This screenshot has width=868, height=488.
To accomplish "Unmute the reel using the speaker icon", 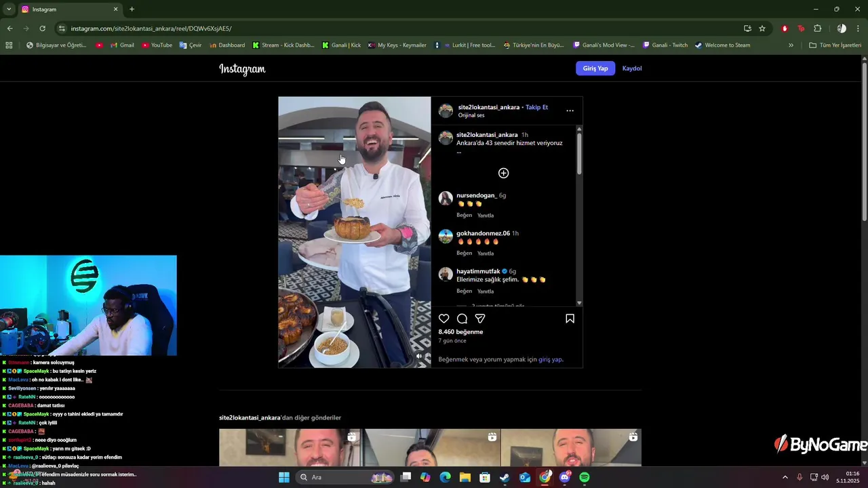I will pos(419,356).
